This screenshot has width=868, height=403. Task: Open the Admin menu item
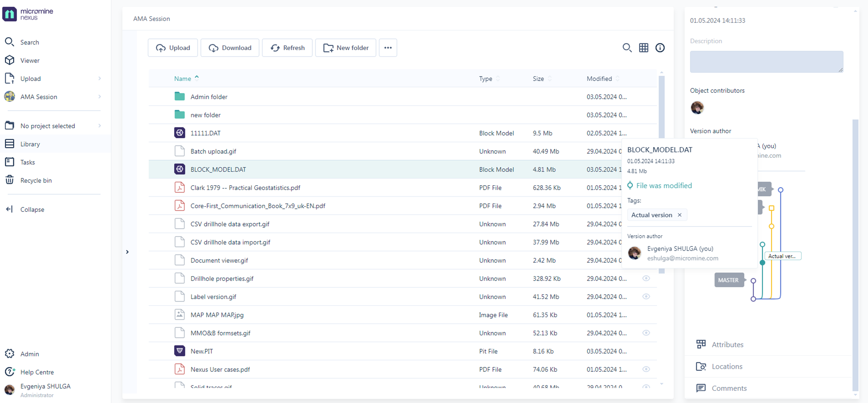click(29, 354)
